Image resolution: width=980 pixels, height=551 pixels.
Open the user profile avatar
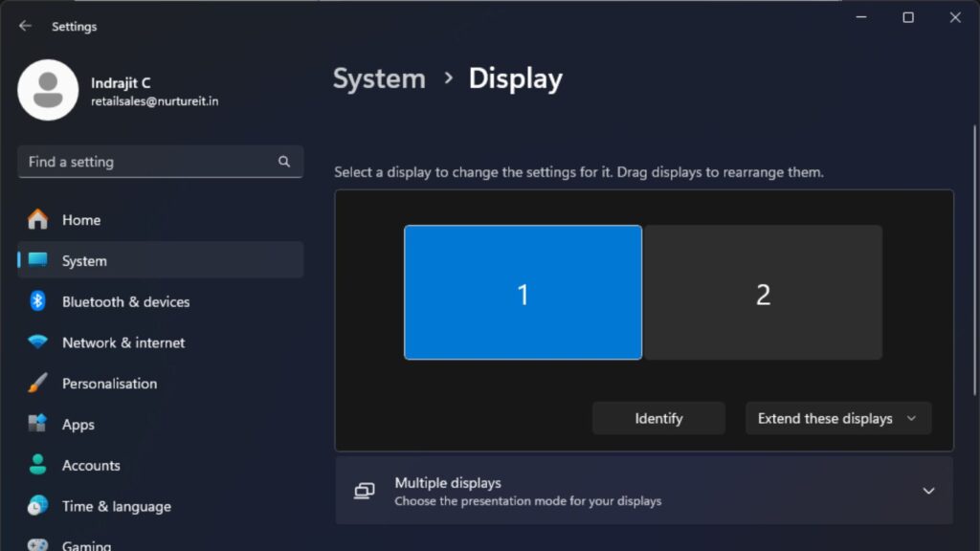click(48, 90)
